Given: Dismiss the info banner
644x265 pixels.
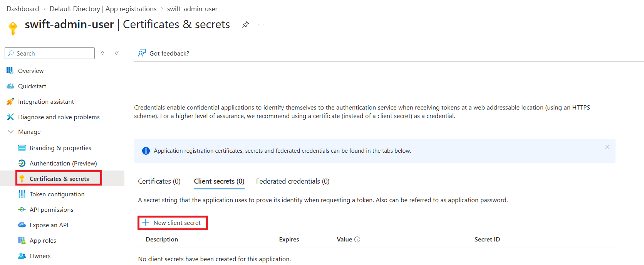Looking at the screenshot, I should [607, 147].
